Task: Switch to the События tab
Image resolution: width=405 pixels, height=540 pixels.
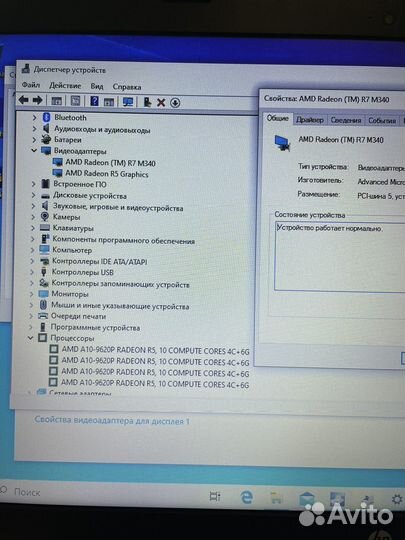Action: pyautogui.click(x=382, y=121)
